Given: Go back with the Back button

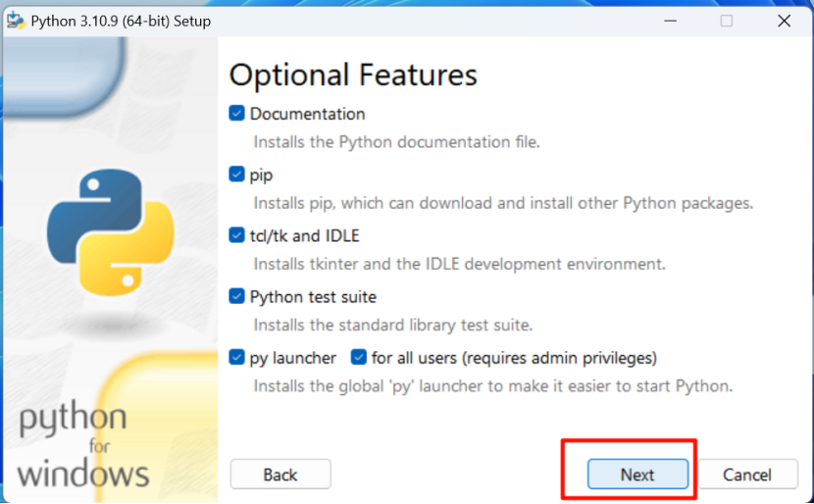Looking at the screenshot, I should [280, 474].
